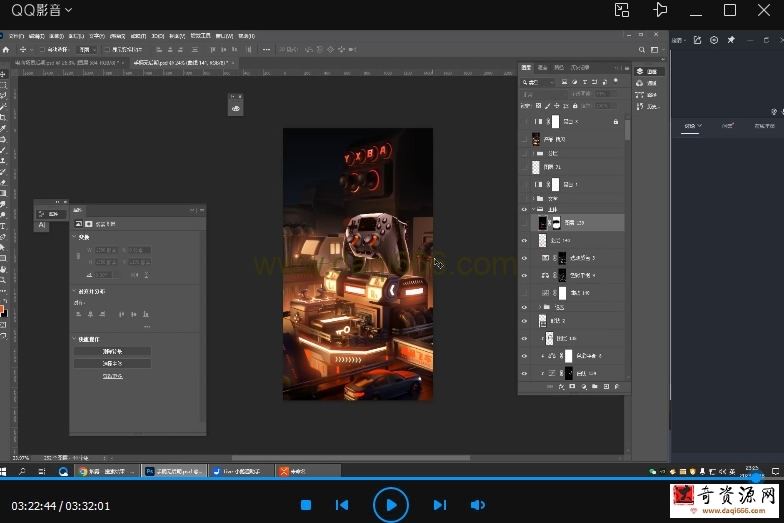Collapse the Transform section in Properties panel
The image size is (784, 523).
click(74, 237)
